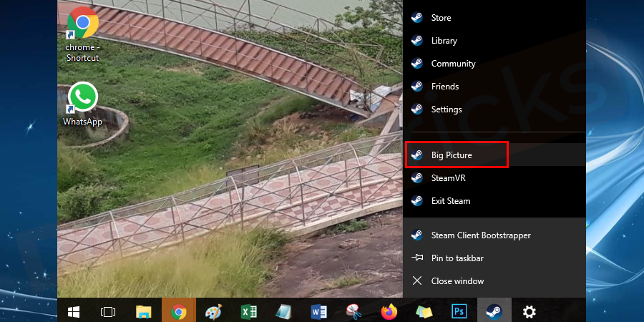
Task: Open Library from Steam jump list
Action: click(x=494, y=41)
